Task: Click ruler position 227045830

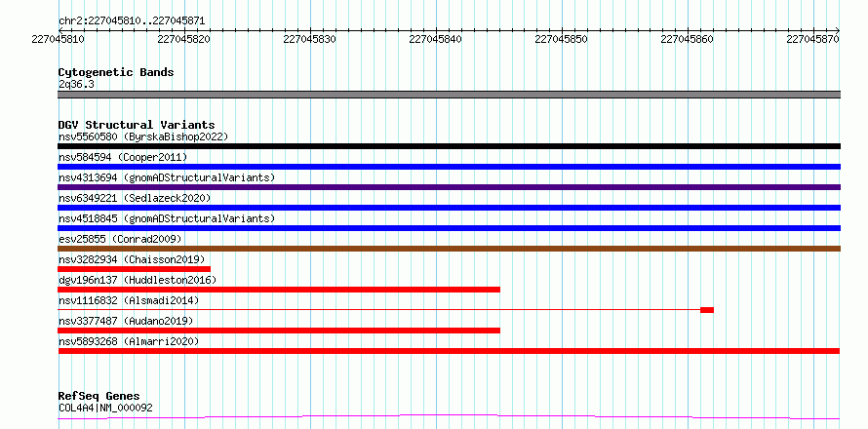Action: coord(310,39)
